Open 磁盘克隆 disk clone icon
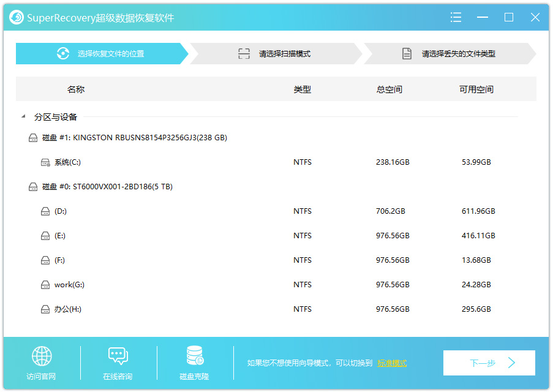553x392 pixels. 194,355
